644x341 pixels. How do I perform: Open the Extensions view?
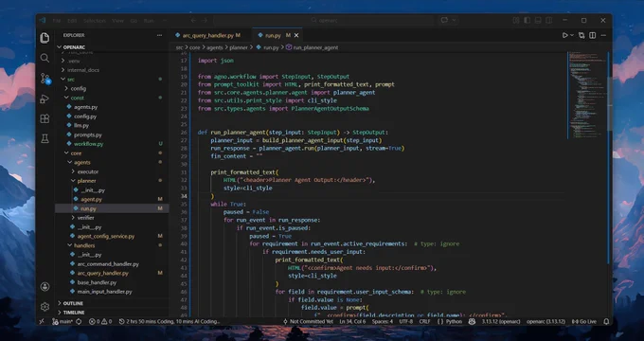tap(45, 118)
